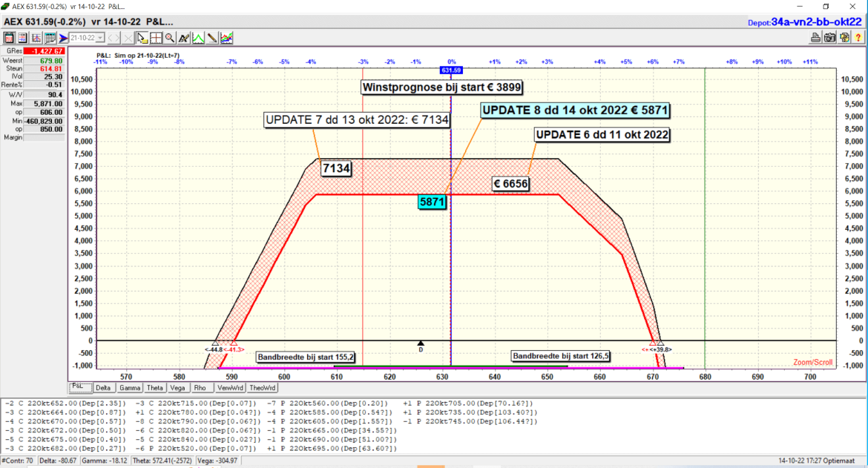Click the depot name 34a-vn2-bb-okt22
The width and height of the screenshot is (868, 468).
click(x=816, y=22)
